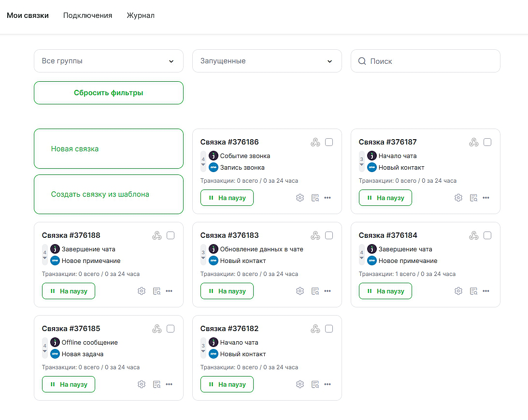Open three-dot menu for Связка #376185

[x=169, y=384]
